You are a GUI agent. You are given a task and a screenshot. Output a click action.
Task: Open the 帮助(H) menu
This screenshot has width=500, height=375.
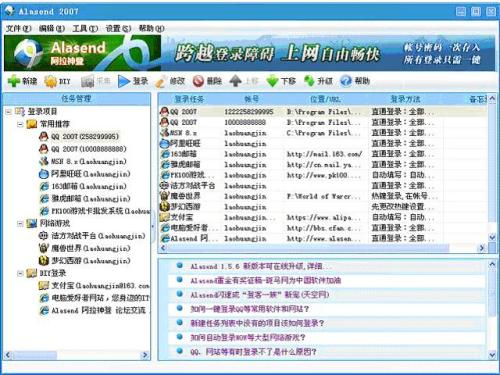[x=152, y=29]
